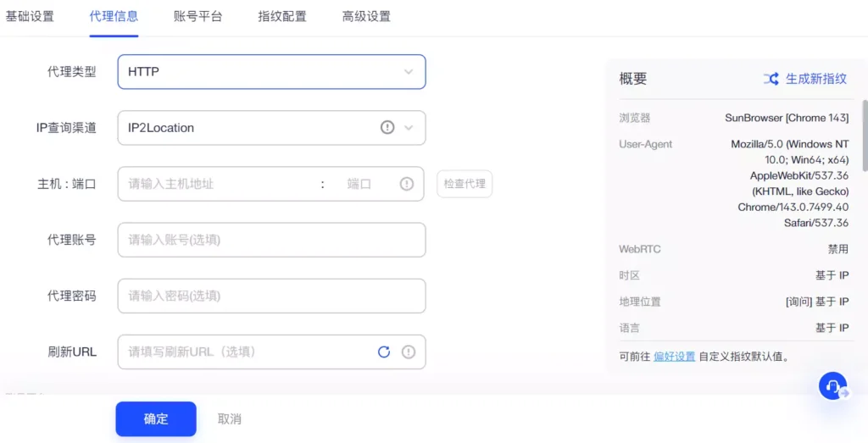Switch to the 基础设置 tab
868x443 pixels.
30,16
